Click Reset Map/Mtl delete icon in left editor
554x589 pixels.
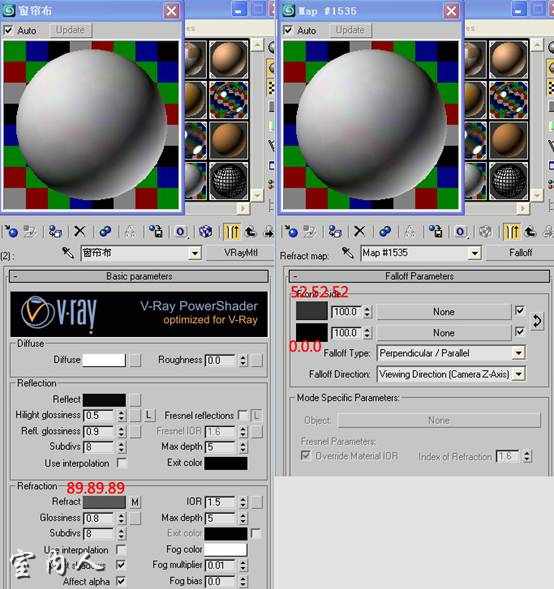80,231
